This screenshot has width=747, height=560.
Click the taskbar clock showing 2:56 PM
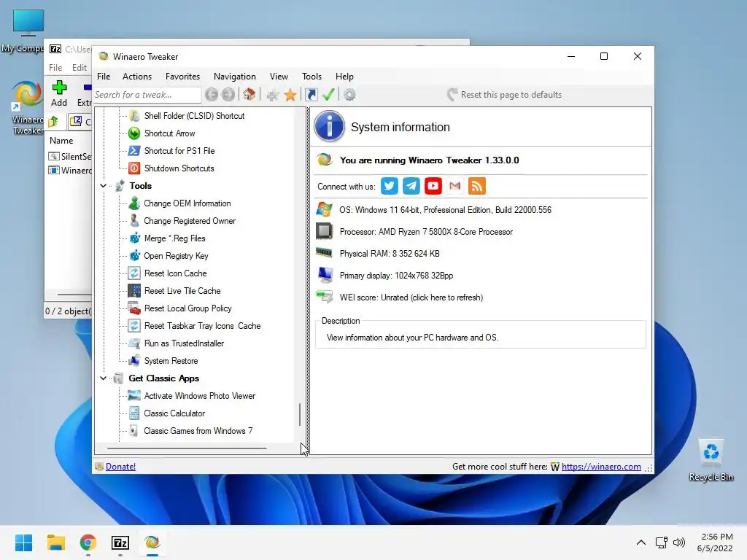point(716,542)
